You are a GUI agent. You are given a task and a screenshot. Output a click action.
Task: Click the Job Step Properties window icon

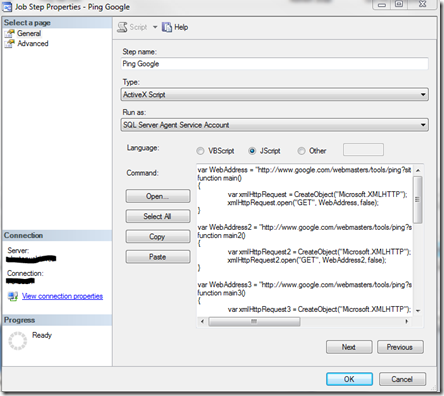point(7,7)
